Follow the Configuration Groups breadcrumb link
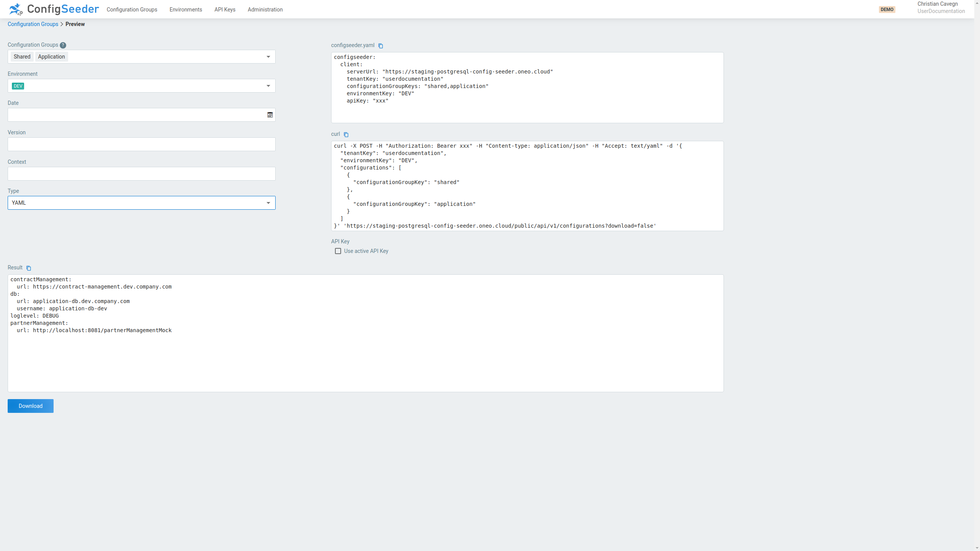 point(33,24)
